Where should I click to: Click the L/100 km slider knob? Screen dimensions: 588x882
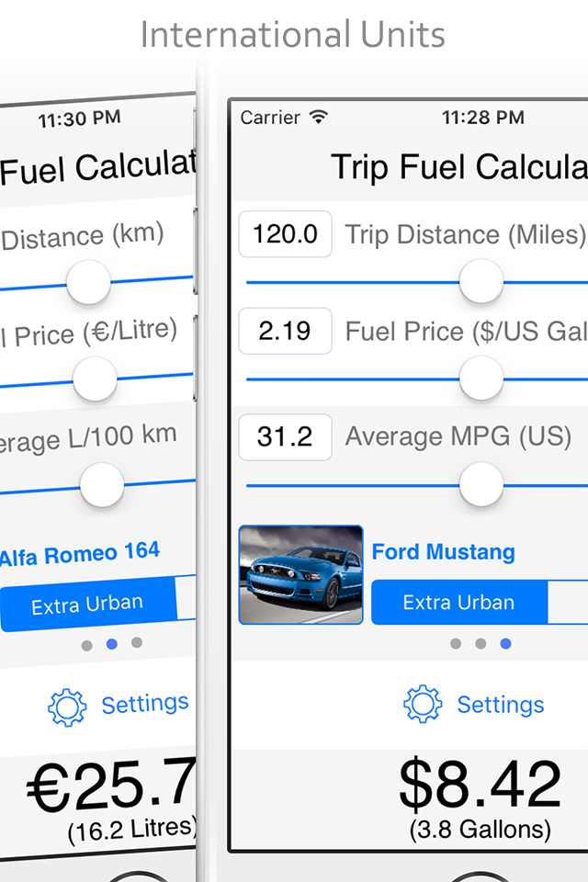coord(102,485)
